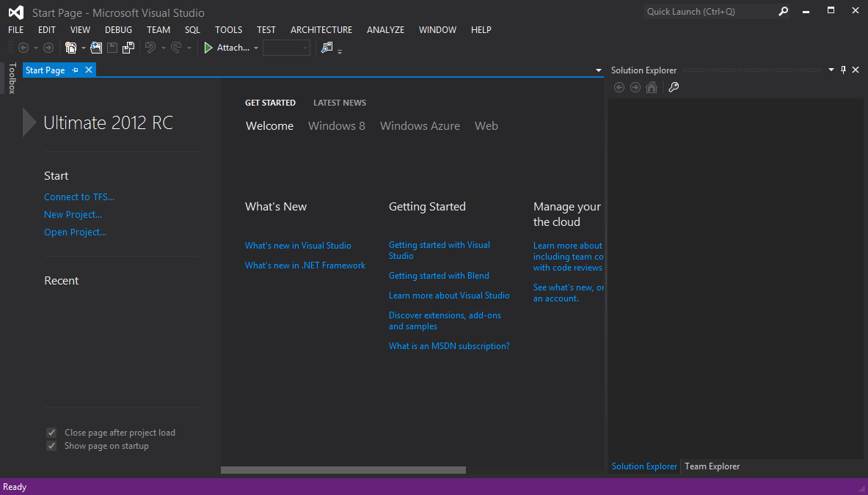Image resolution: width=868 pixels, height=495 pixels.
Task: Click the green Start debugging arrow
Action: pyautogui.click(x=208, y=48)
